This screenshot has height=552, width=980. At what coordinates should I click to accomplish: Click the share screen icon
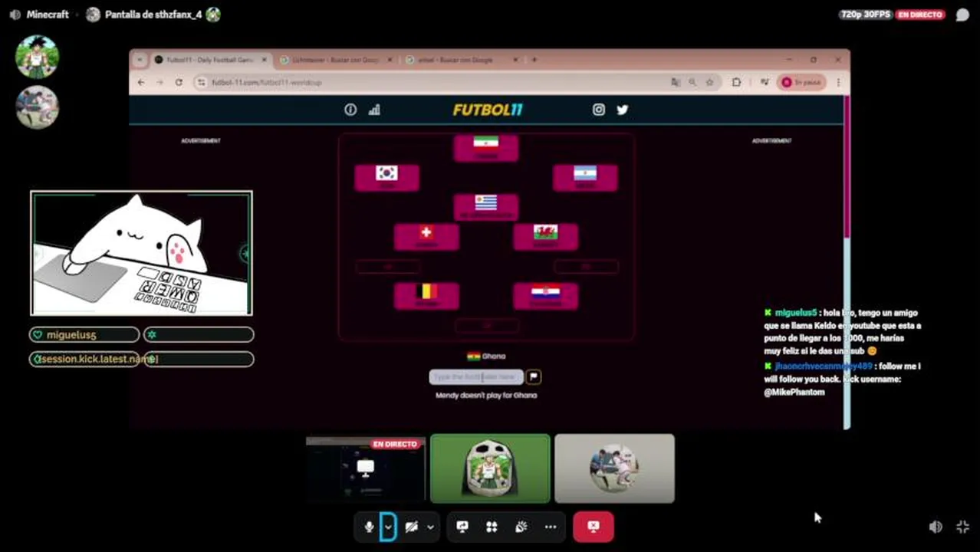(x=462, y=527)
